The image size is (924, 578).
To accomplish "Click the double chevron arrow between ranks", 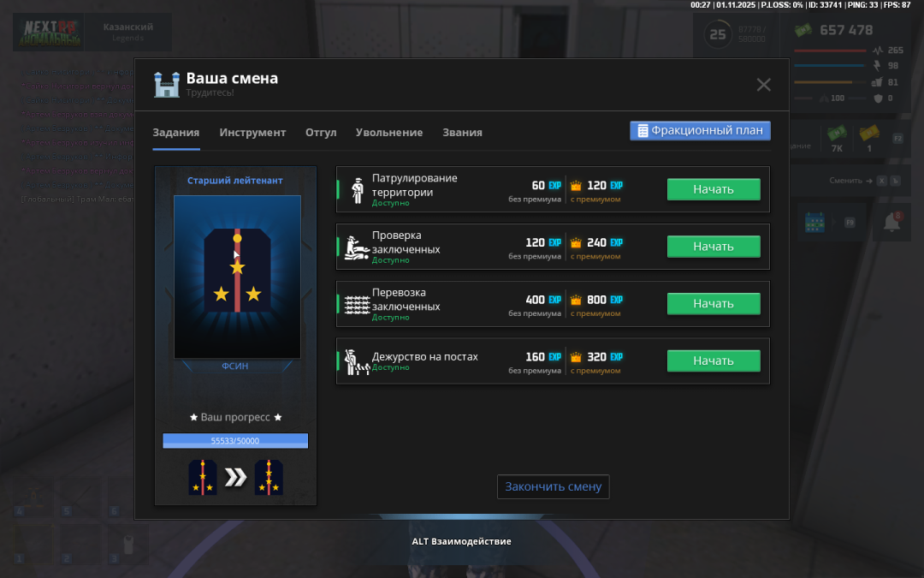I will pyautogui.click(x=235, y=478).
